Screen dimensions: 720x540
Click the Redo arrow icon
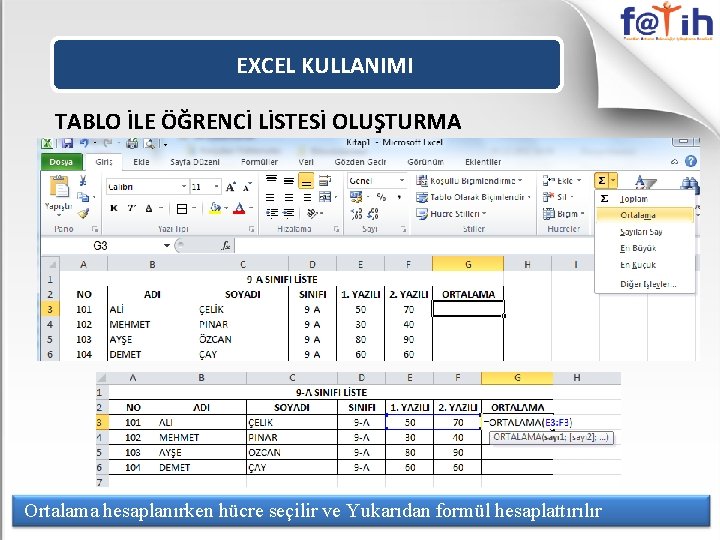coord(108,143)
